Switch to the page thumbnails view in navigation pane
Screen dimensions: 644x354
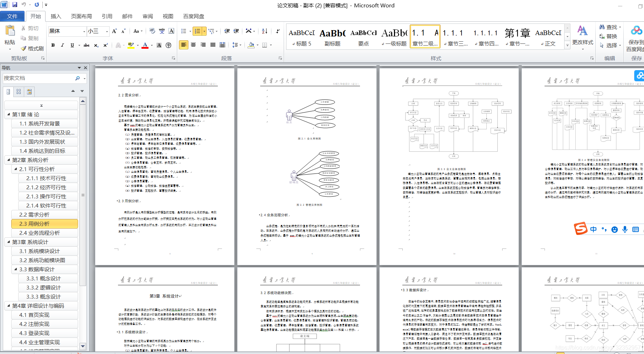tap(19, 91)
